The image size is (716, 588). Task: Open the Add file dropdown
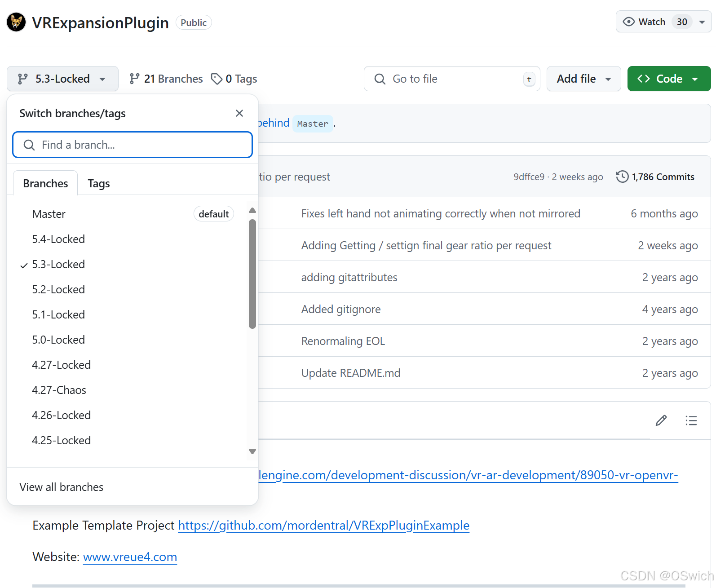point(583,79)
